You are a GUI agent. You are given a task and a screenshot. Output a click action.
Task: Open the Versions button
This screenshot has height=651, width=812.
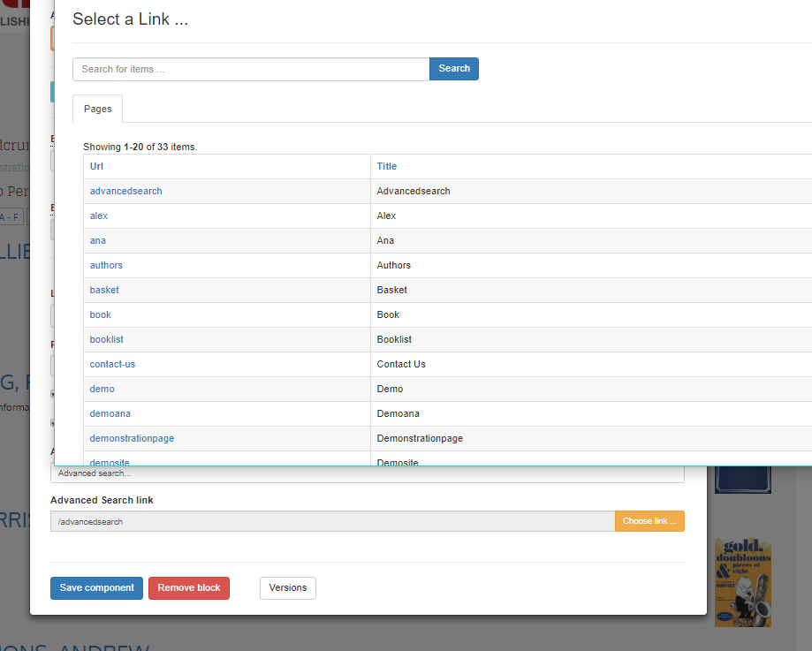point(287,588)
